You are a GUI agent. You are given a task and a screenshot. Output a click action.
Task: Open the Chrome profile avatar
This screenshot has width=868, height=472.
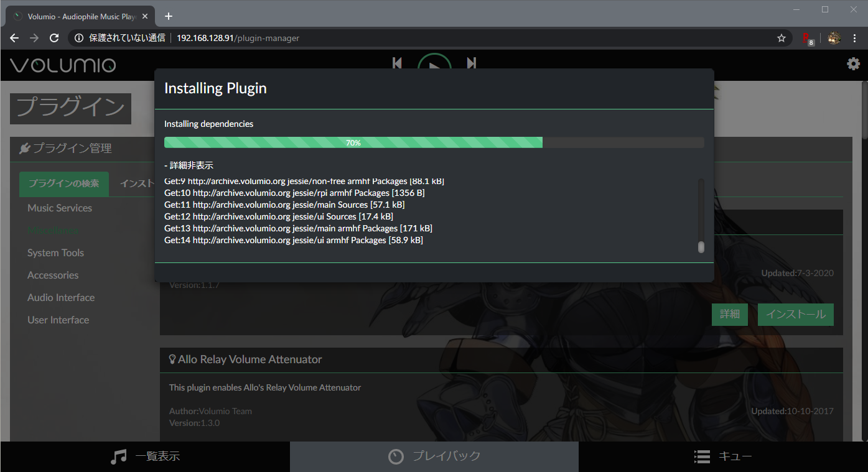834,38
